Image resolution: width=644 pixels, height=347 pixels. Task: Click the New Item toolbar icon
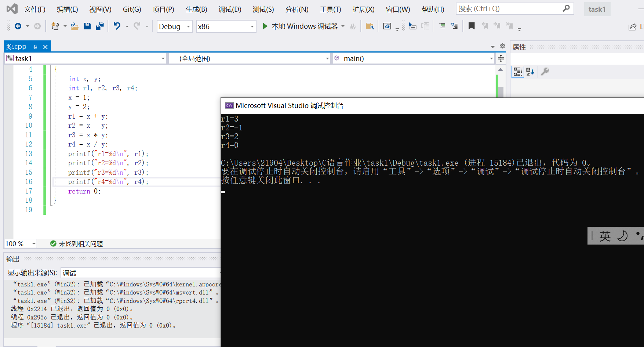55,26
